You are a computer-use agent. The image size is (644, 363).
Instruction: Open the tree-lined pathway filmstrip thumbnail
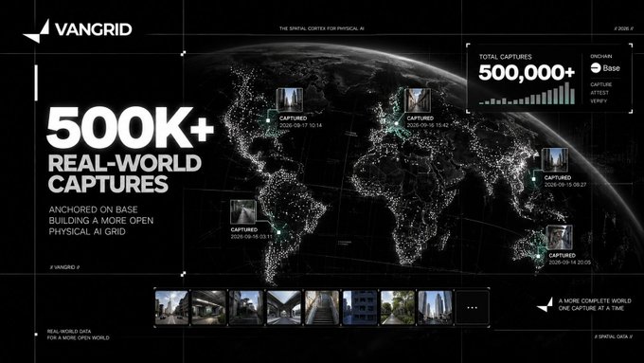(398, 307)
